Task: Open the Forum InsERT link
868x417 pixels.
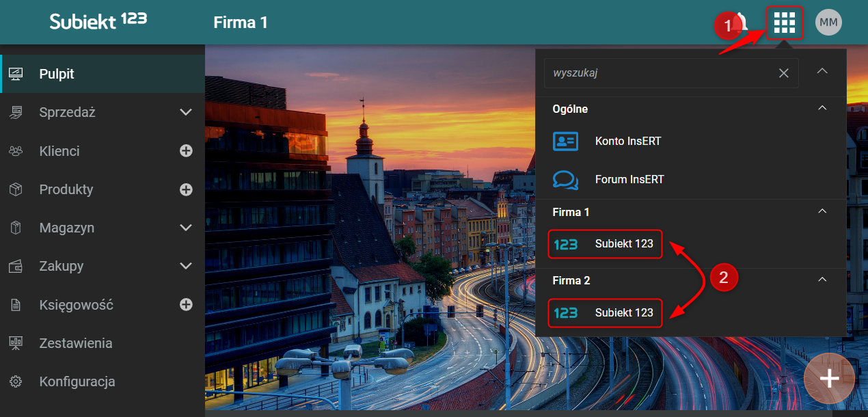Action: click(629, 180)
